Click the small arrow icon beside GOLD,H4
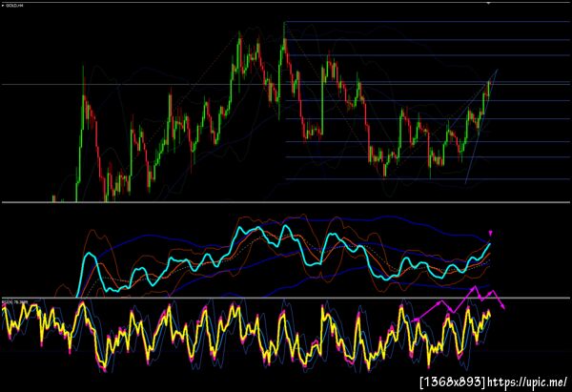572x392 pixels. click(3, 6)
